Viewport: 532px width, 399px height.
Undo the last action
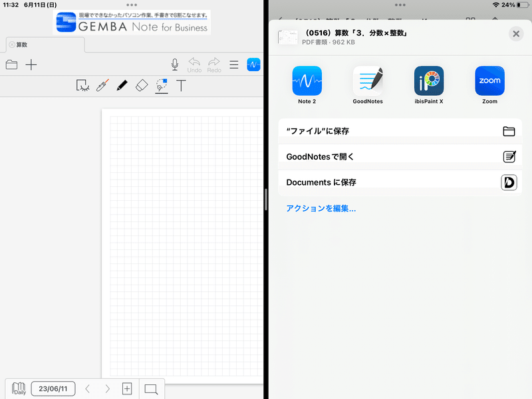(194, 65)
